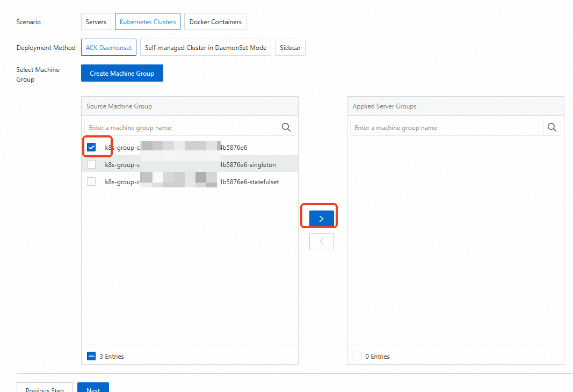573x392 pixels.
Task: Proceed with the Next button
Action: click(93, 388)
